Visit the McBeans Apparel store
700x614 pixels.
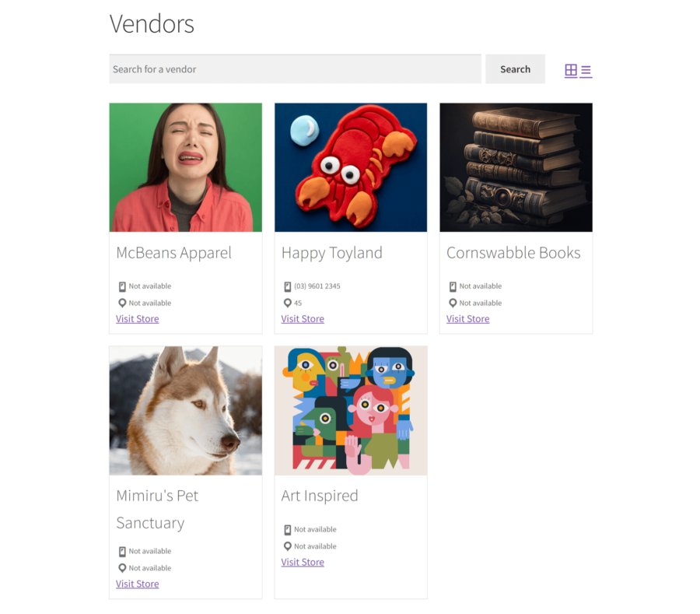tap(137, 318)
